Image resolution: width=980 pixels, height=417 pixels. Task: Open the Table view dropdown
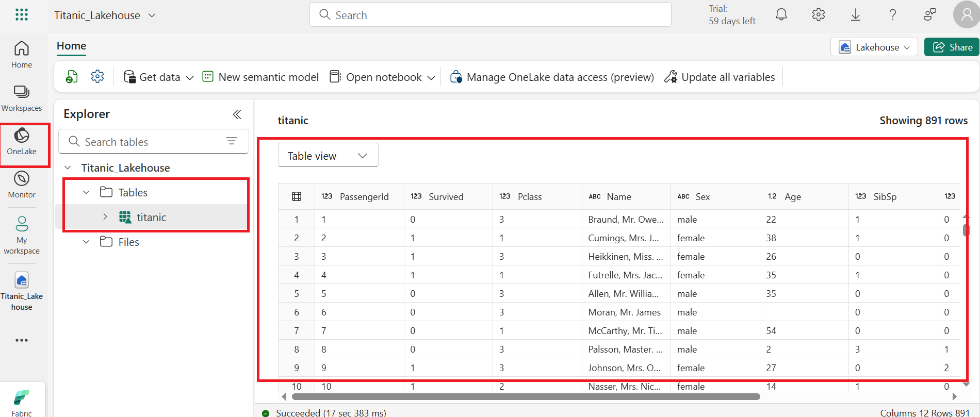tap(328, 155)
